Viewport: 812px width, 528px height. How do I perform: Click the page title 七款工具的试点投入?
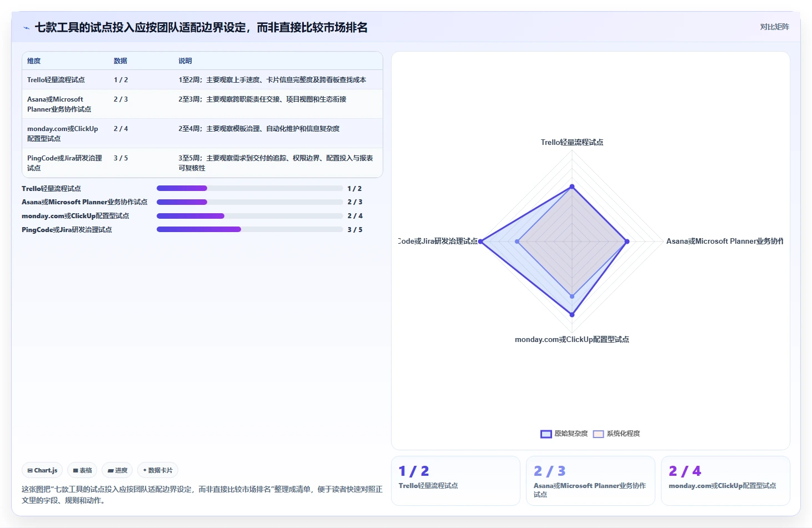click(x=201, y=27)
